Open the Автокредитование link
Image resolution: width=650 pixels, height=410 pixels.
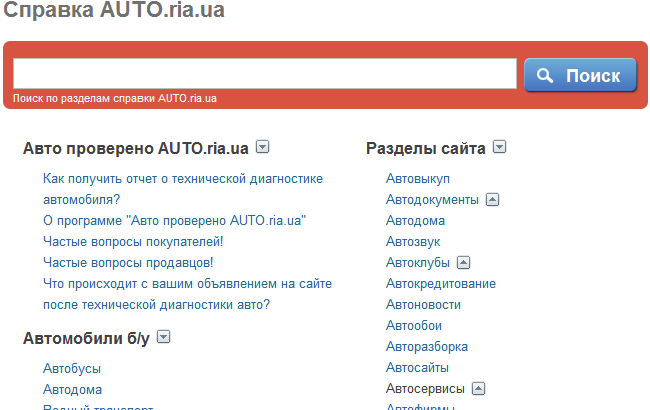click(441, 284)
